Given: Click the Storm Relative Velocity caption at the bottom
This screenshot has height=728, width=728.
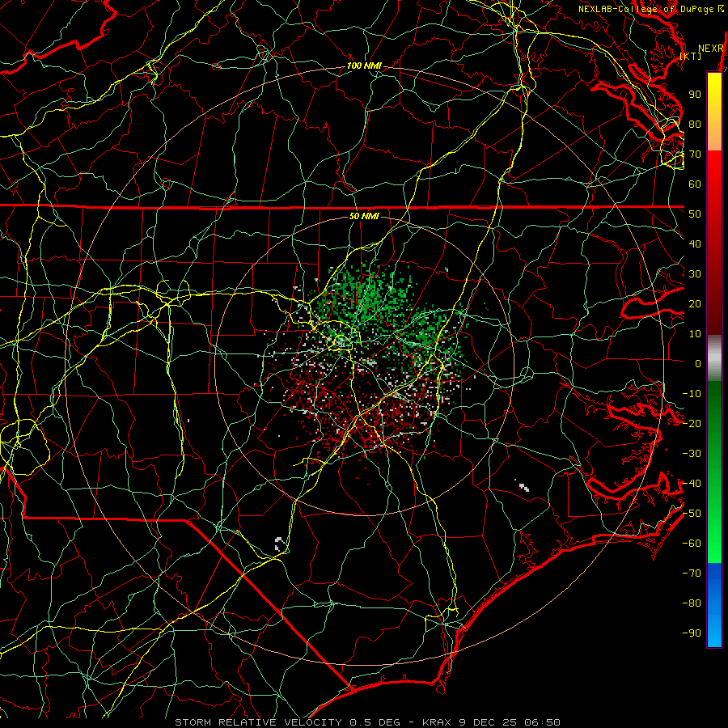Looking at the screenshot, I should tap(368, 722).
